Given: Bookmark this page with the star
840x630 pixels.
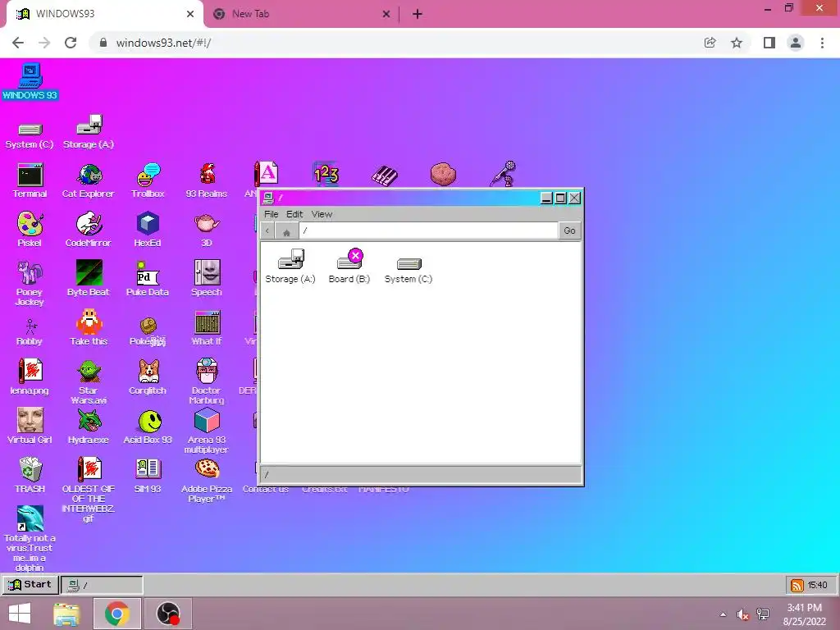Looking at the screenshot, I should [x=737, y=43].
